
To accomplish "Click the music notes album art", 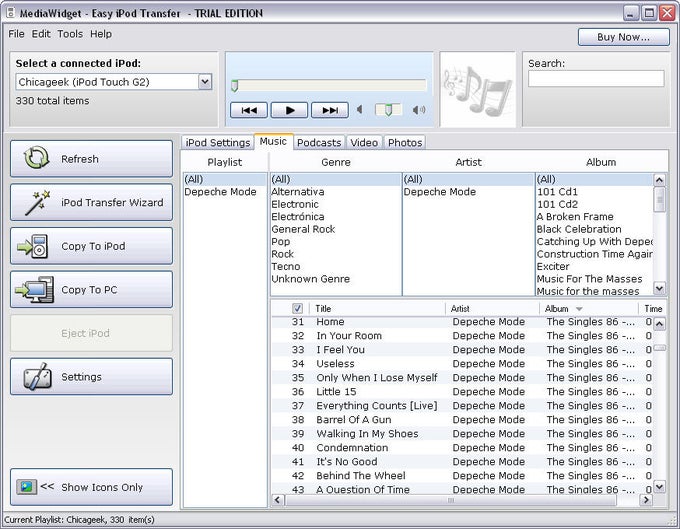I will click(x=478, y=90).
